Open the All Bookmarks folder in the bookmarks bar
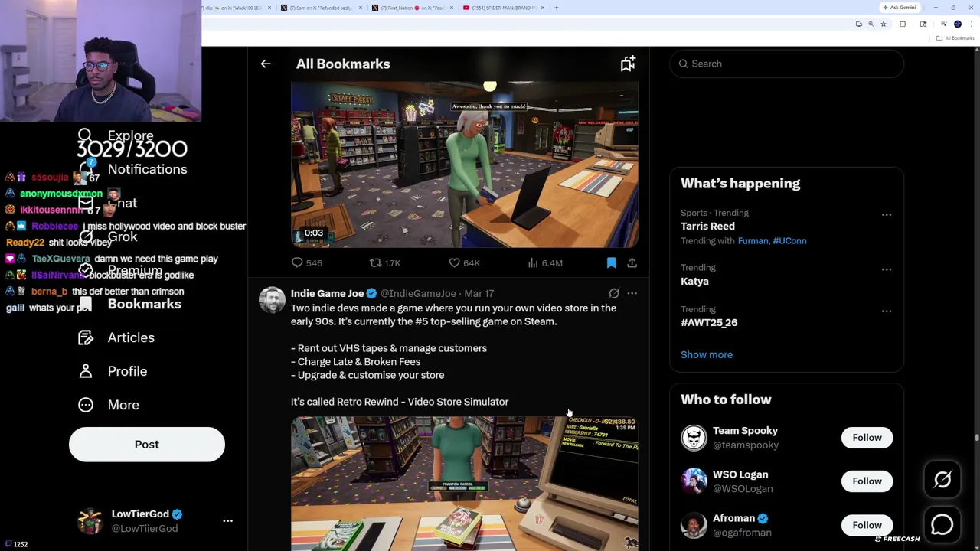Viewport: 980px width, 551px height. (956, 38)
